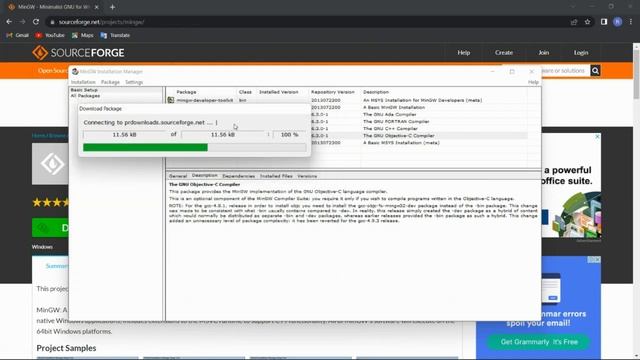Open the browser side panel icon
The image size is (640, 360).
(604, 22)
